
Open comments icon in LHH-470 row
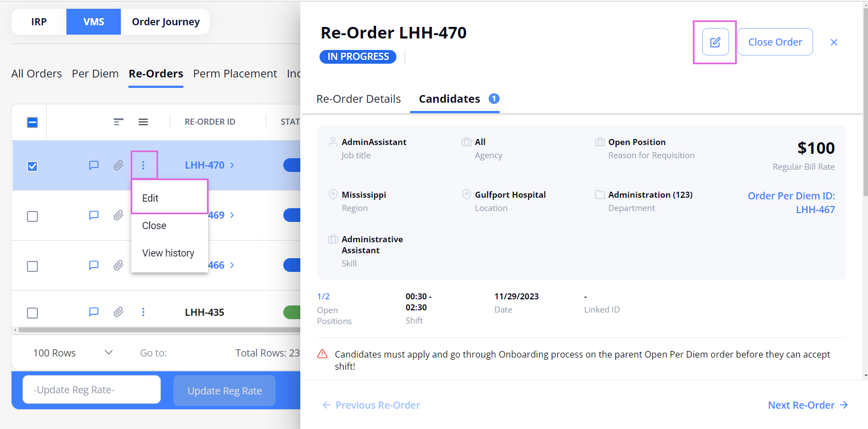94,165
